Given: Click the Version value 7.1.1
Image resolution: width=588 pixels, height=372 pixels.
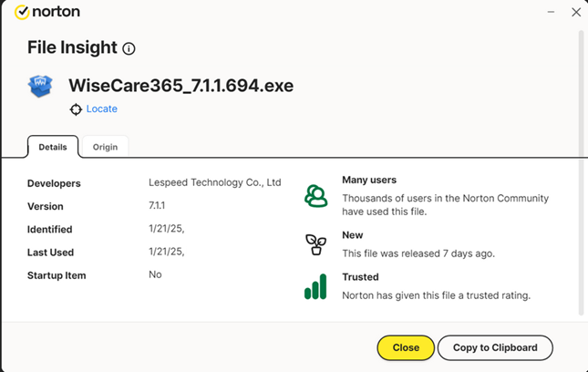Looking at the screenshot, I should 157,206.
